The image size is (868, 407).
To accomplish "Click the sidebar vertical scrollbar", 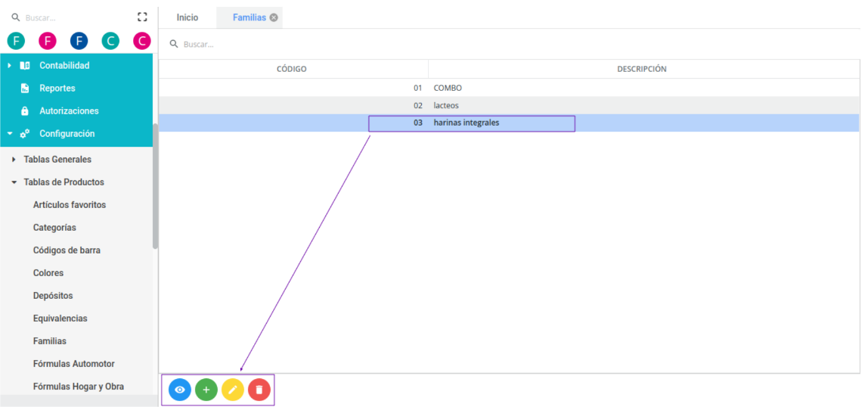I will coord(156,185).
